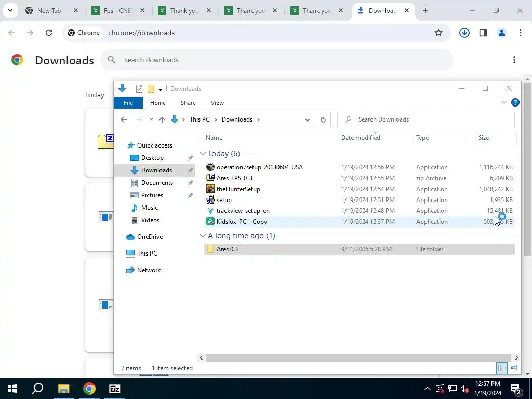
Task: Open the Share ribbon tab
Action: pos(188,103)
